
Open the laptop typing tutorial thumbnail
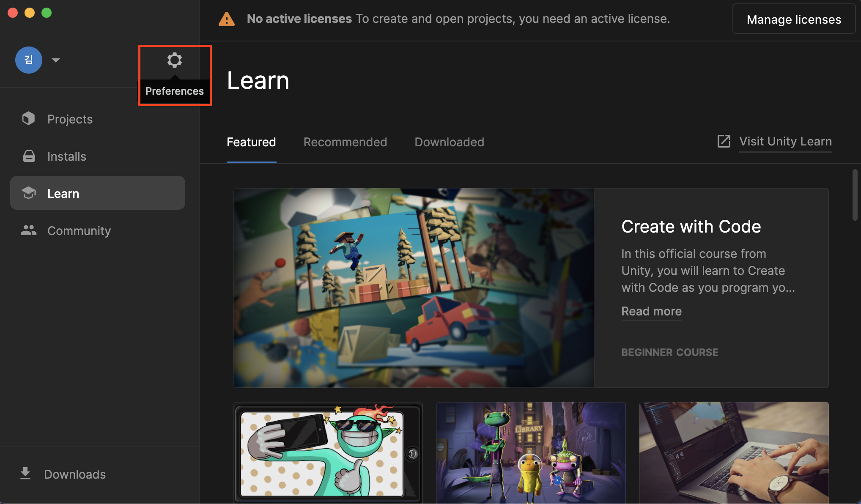pyautogui.click(x=734, y=452)
